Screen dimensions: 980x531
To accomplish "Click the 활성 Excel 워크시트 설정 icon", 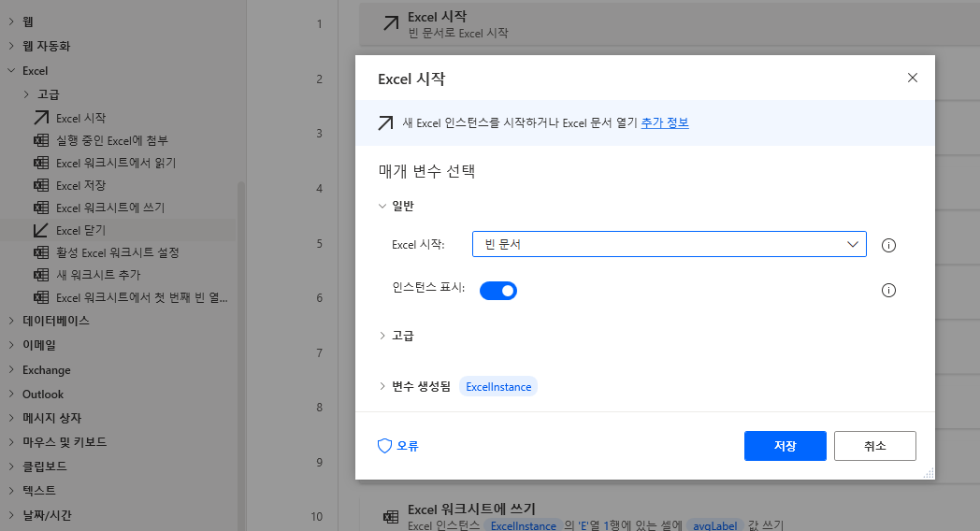I will [41, 252].
